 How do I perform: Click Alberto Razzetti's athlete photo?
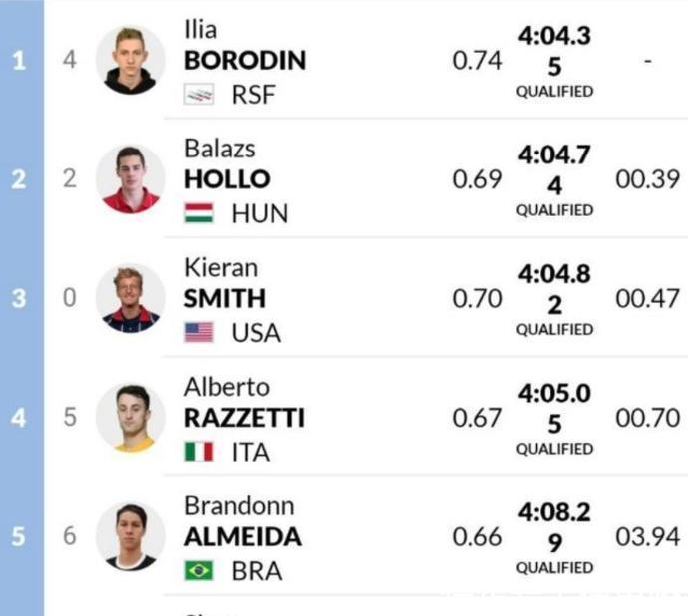tap(130, 417)
